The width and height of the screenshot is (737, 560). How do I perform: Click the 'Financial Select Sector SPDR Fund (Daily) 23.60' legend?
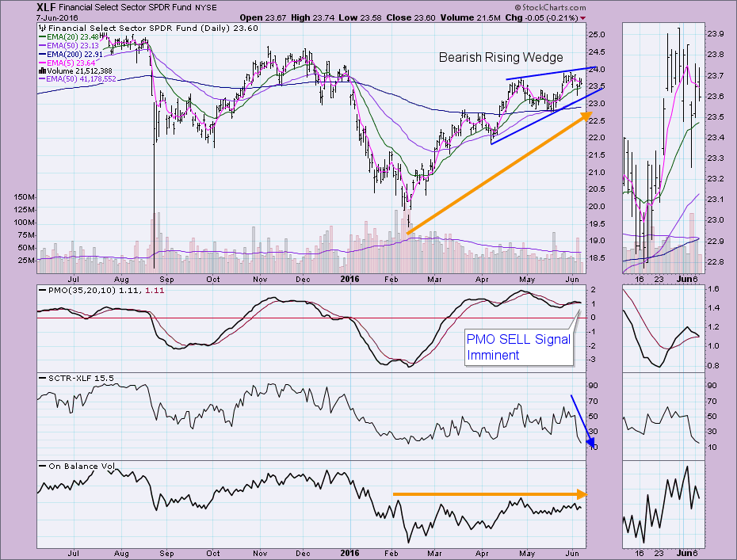click(x=149, y=29)
